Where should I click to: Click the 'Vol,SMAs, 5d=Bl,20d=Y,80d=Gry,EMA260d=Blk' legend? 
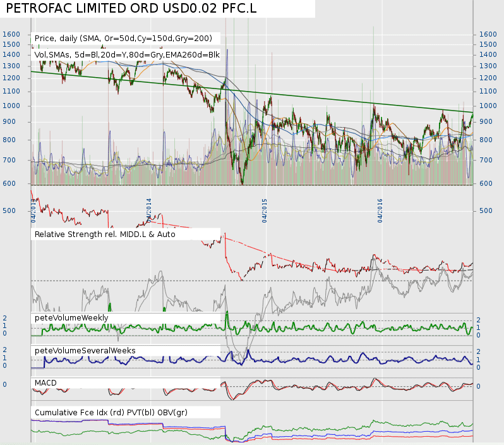pos(127,55)
